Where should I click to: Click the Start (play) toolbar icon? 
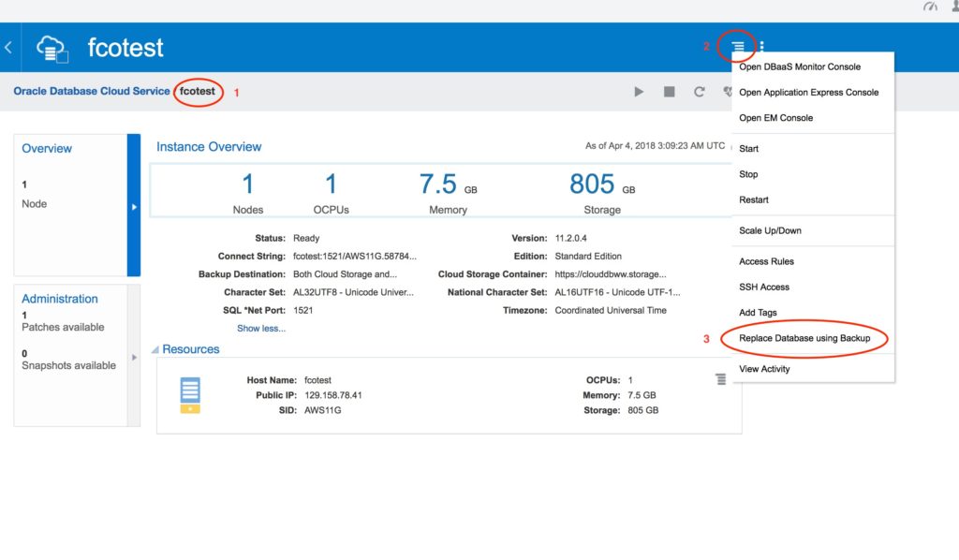[639, 92]
